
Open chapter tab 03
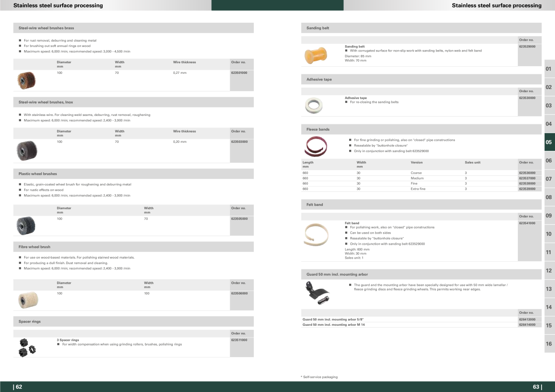pyautogui.click(x=549, y=106)
